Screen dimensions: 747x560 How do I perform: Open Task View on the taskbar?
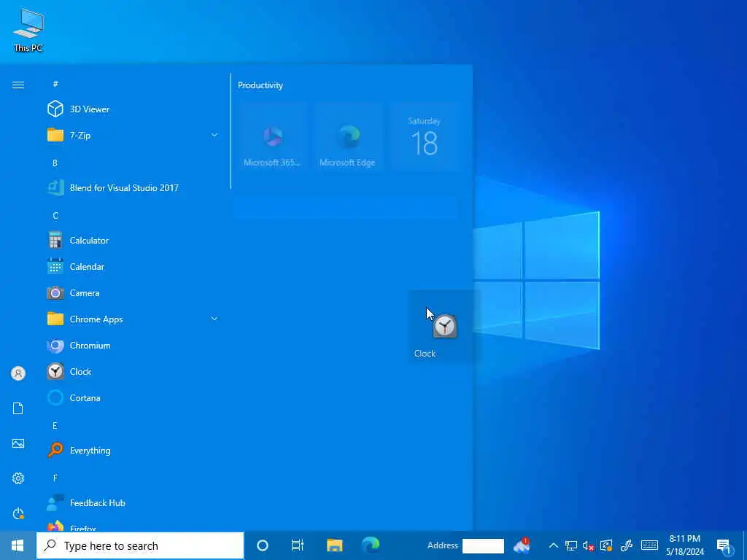[298, 545]
